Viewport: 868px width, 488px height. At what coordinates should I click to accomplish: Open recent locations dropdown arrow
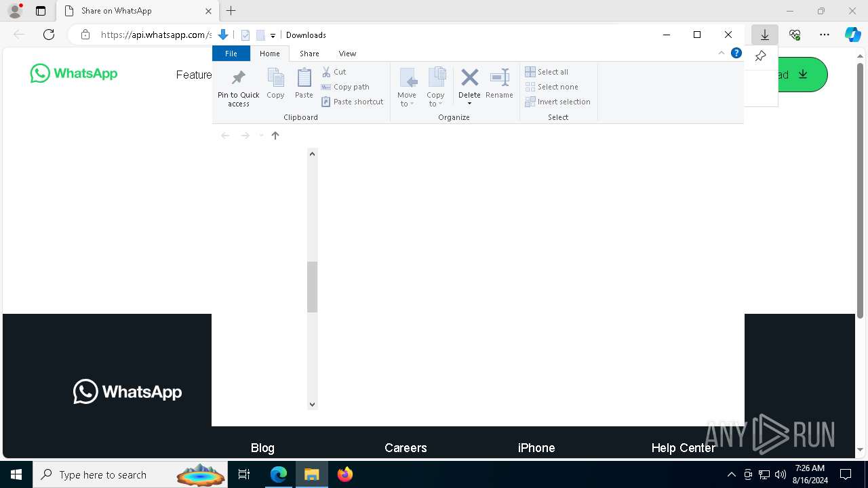pos(261,136)
